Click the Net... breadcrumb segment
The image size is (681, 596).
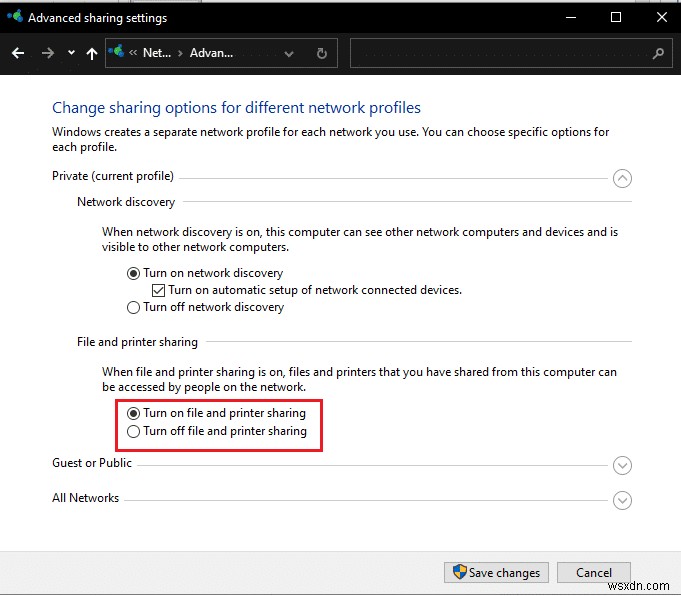coord(157,53)
